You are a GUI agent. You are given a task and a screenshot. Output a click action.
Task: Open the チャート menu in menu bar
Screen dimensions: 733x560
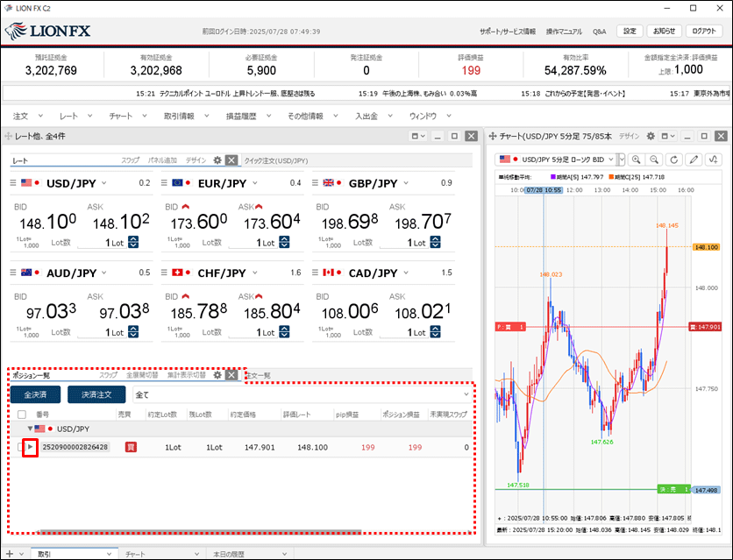click(x=121, y=116)
